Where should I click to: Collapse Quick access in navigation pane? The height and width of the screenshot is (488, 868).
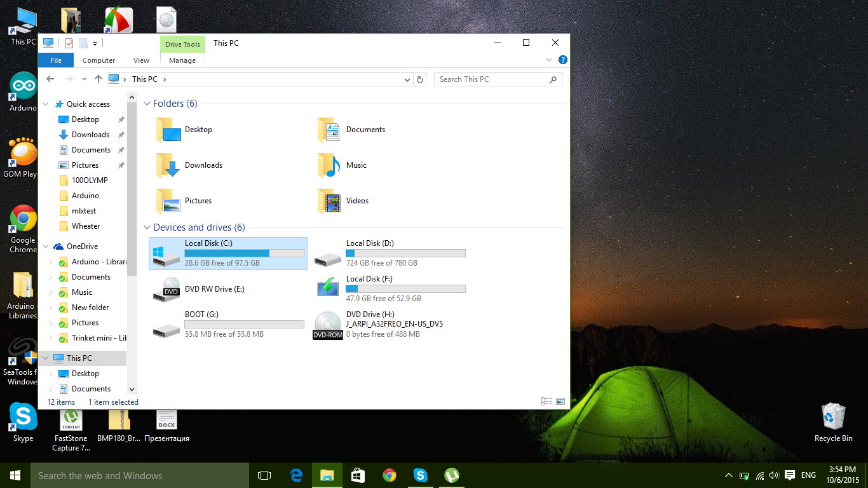click(x=46, y=104)
